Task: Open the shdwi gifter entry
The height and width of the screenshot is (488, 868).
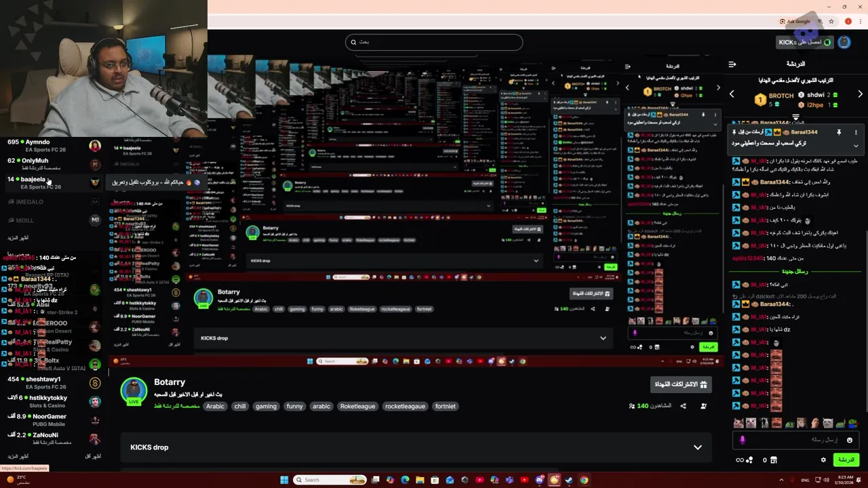Action: [x=818, y=95]
